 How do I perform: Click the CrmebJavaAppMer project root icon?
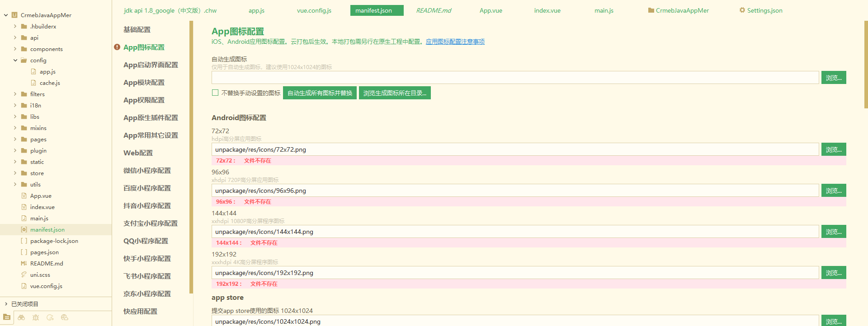point(14,15)
